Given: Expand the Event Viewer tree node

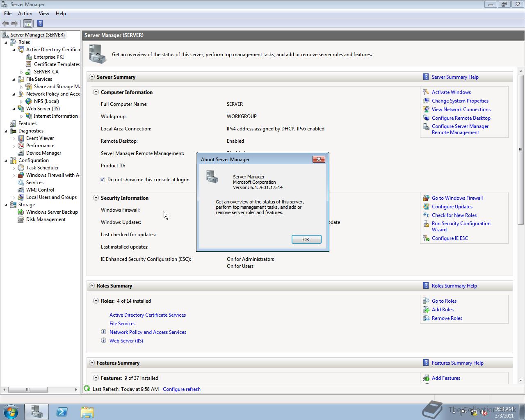Looking at the screenshot, I should (x=14, y=139).
